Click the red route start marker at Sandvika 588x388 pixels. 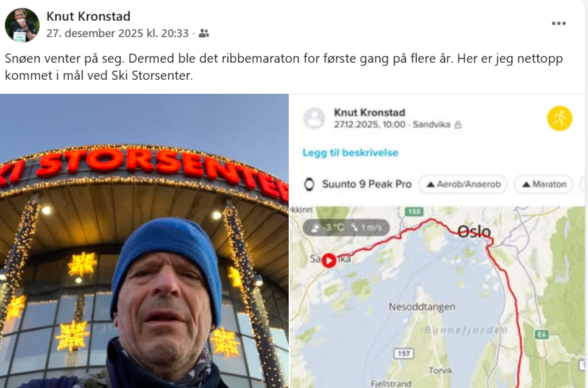point(329,260)
